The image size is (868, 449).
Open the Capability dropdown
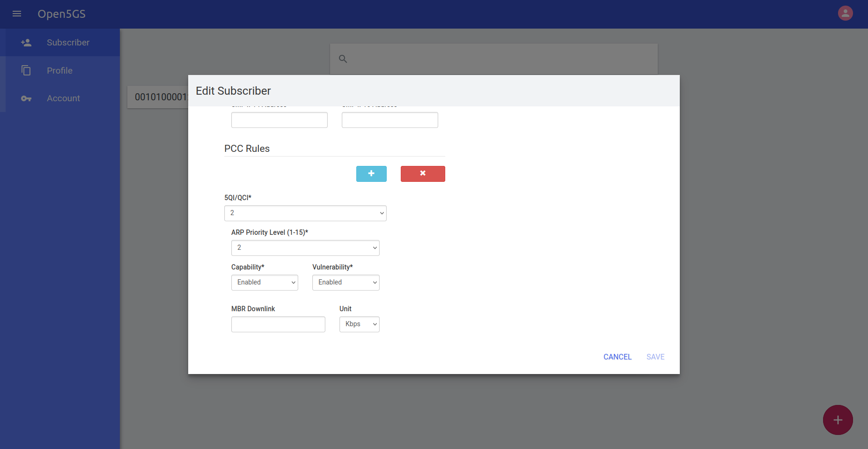click(x=265, y=283)
